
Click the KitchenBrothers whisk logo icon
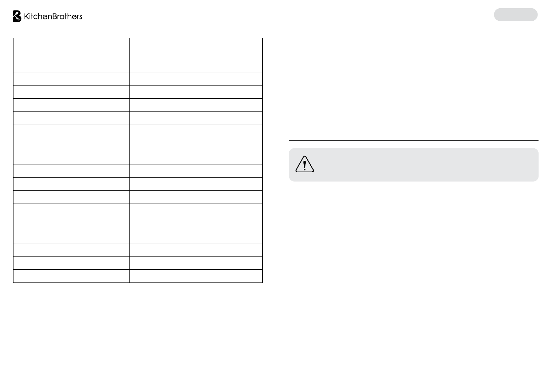17,16
